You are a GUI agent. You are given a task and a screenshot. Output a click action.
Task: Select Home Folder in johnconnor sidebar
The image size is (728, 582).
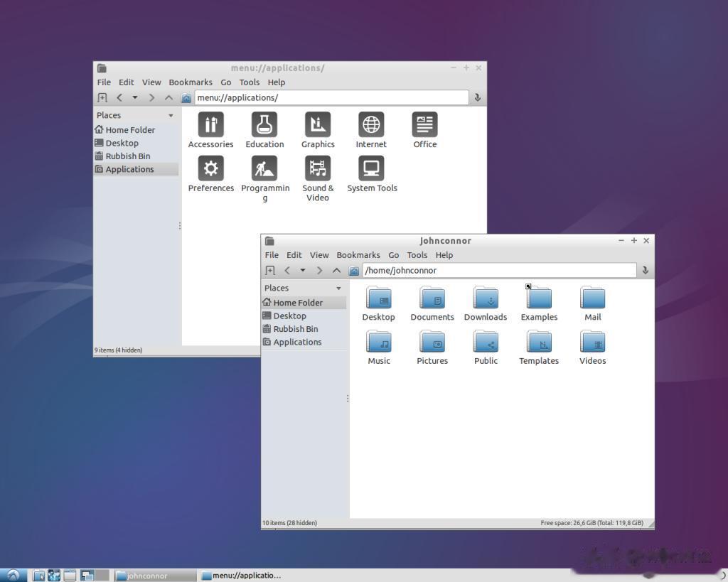coord(304,303)
